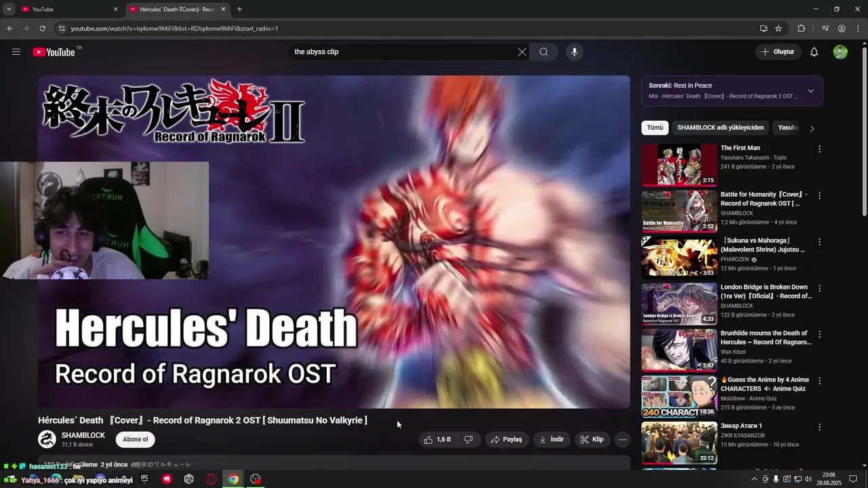Select SHAMBLOCK adlı yükleyiciden chip

(x=720, y=127)
